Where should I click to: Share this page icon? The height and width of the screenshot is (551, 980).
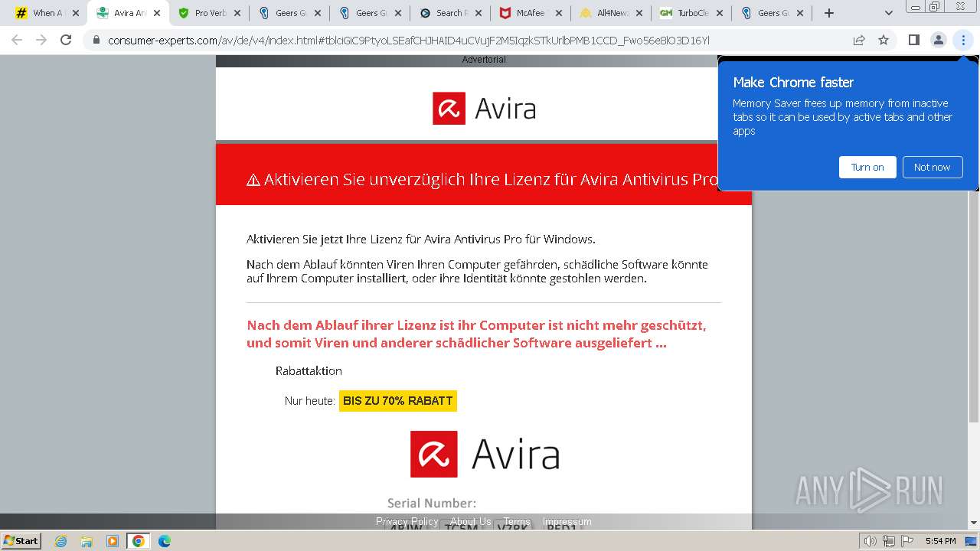[859, 40]
